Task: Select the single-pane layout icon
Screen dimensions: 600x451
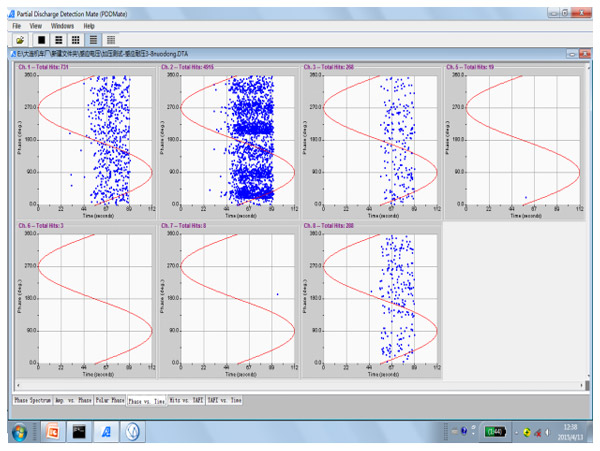Action: [x=41, y=40]
